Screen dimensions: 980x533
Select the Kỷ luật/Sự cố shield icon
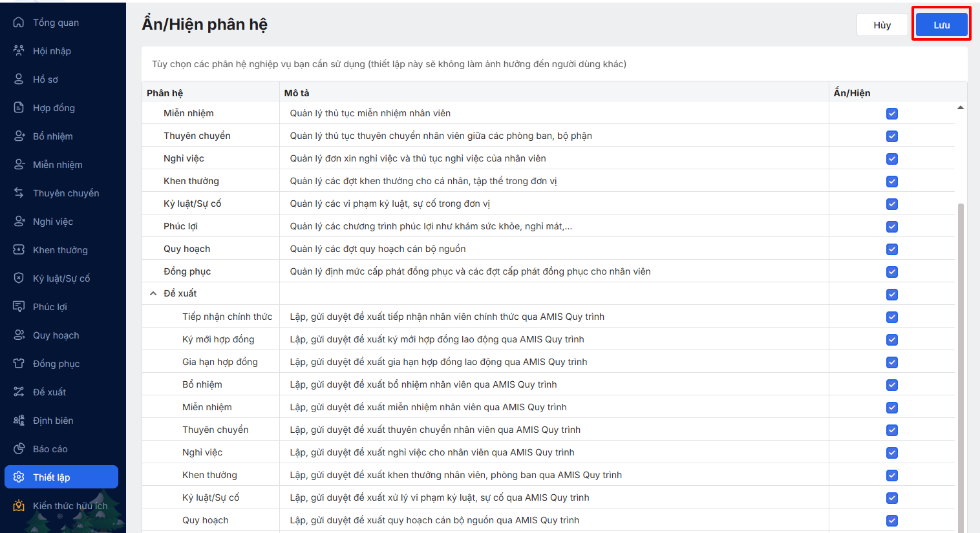tap(19, 278)
